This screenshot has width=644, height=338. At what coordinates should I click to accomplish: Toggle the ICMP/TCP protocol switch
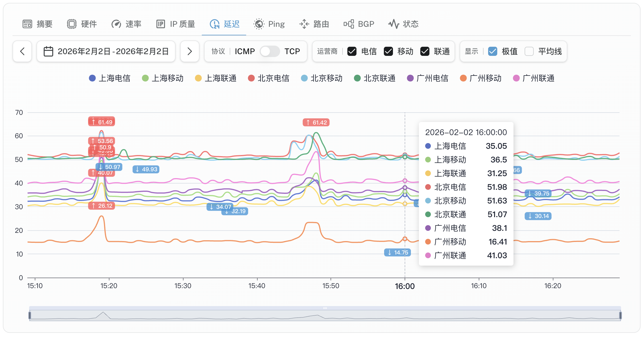[x=270, y=51]
